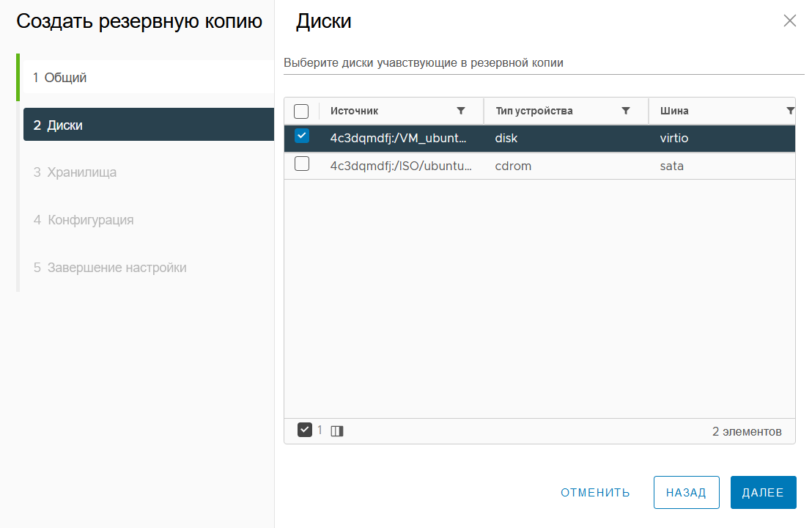This screenshot has height=528, width=812.
Task: Toggle the selected-items checkbox in footer
Action: pyautogui.click(x=305, y=430)
